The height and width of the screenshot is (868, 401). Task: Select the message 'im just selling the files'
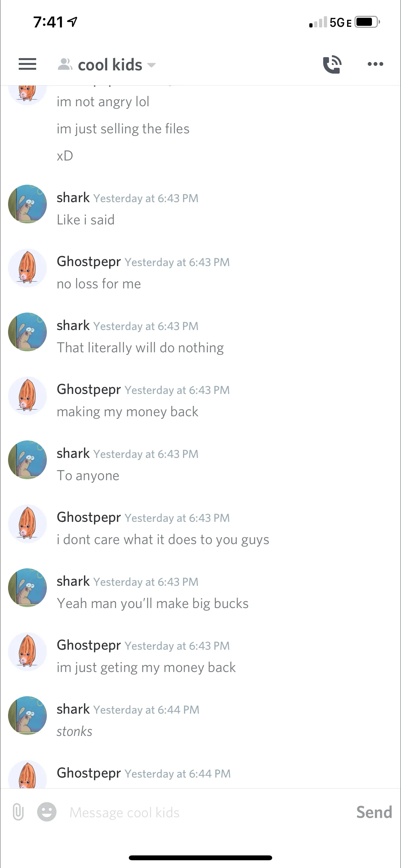pyautogui.click(x=123, y=129)
